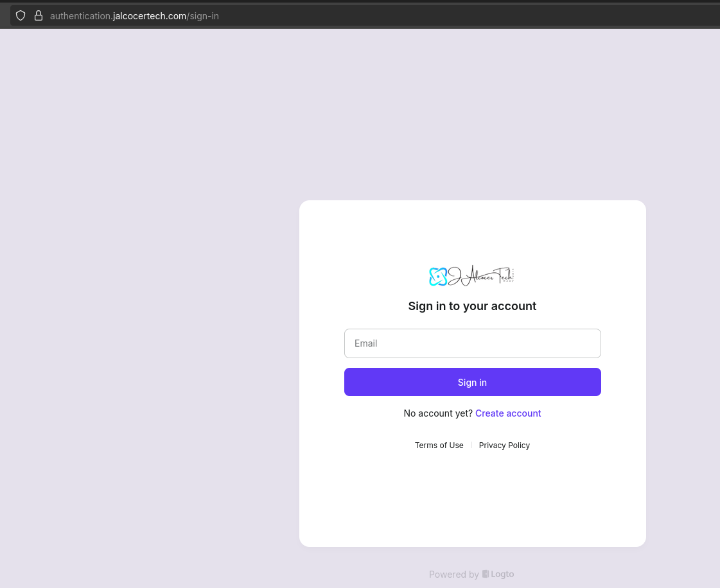Screen dimensions: 720x588
Task: Click the blue atom emblem in the logo
Action: coord(438,277)
